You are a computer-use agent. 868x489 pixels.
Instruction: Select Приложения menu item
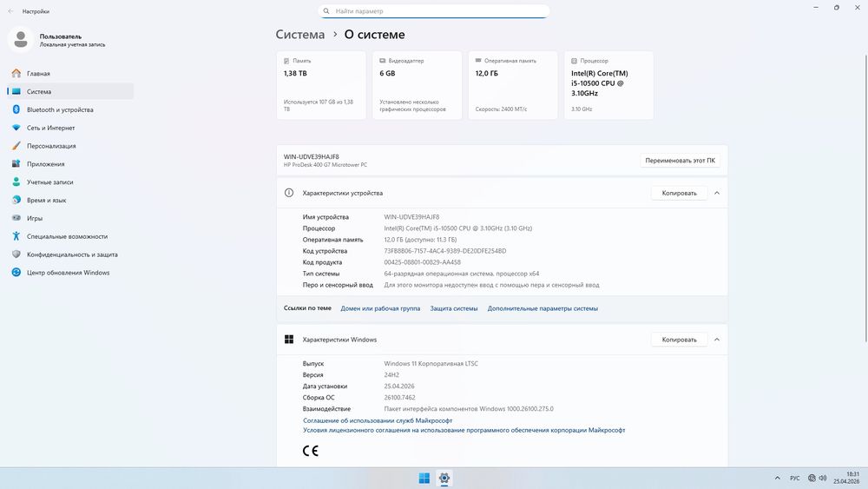[70, 164]
